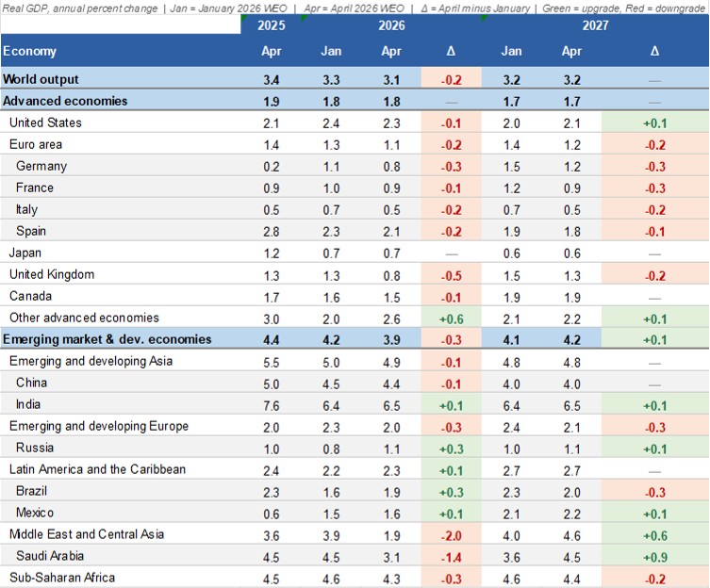This screenshot has width=710, height=588.
Task: Select World output 2026 delta cell -0.2
Action: [x=451, y=79]
